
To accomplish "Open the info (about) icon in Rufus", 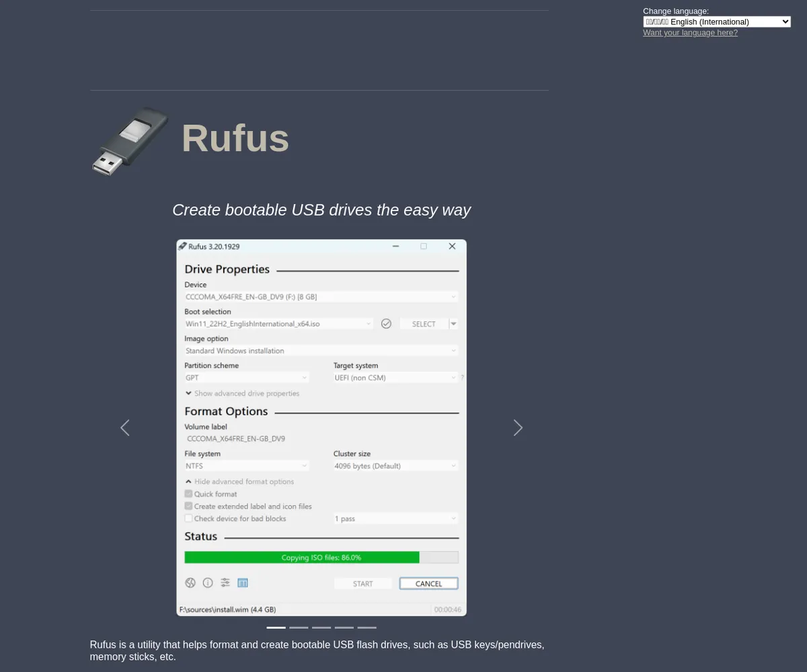I will pyautogui.click(x=208, y=583).
